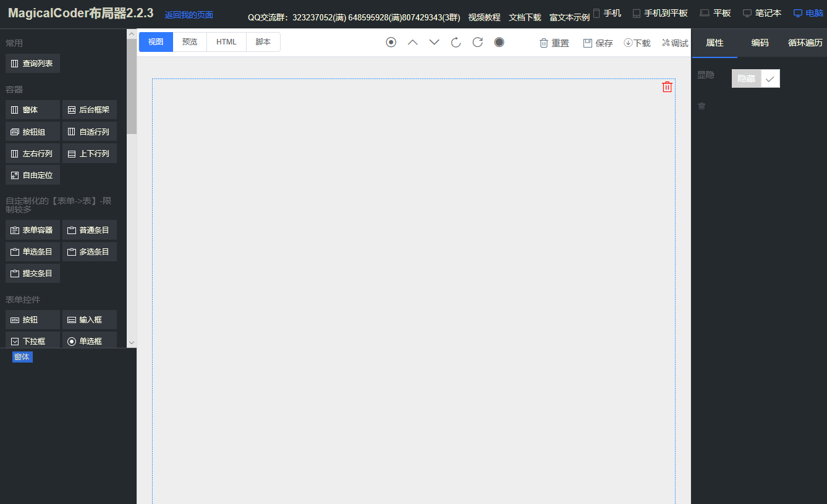Select 按钮 button control under 表单控件
827x504 pixels.
point(33,319)
